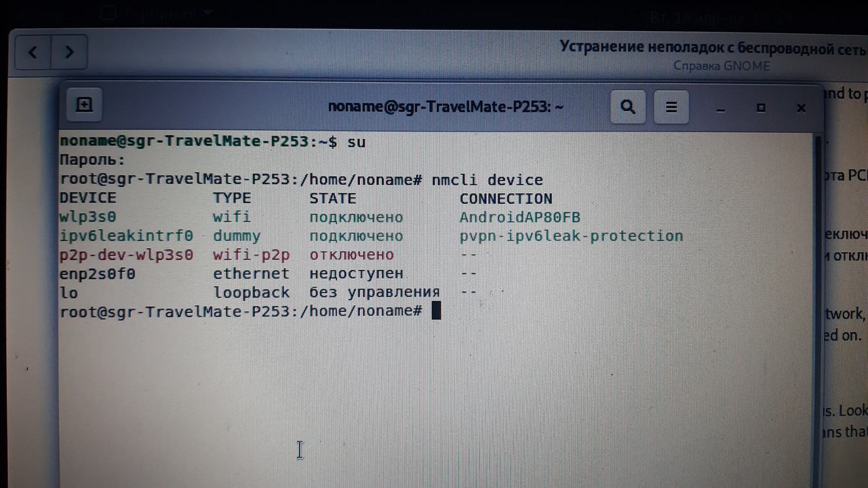This screenshot has height=488, width=868.
Task: Click the DEVICE column header
Action: pos(88,198)
